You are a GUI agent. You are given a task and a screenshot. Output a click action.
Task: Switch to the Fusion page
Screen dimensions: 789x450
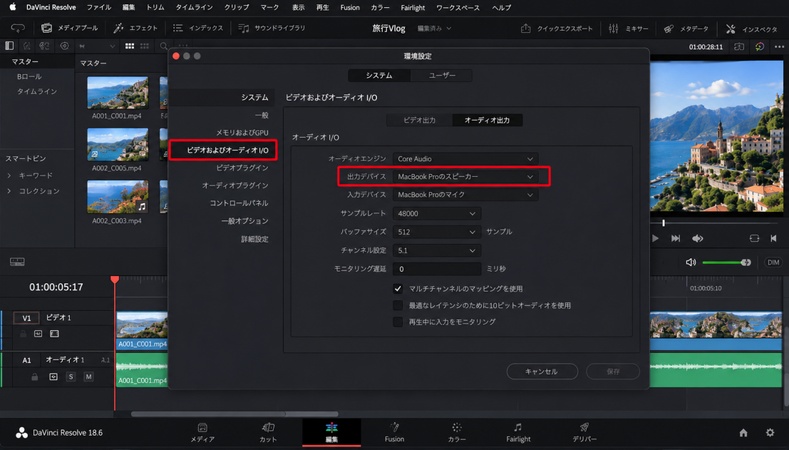(394, 433)
